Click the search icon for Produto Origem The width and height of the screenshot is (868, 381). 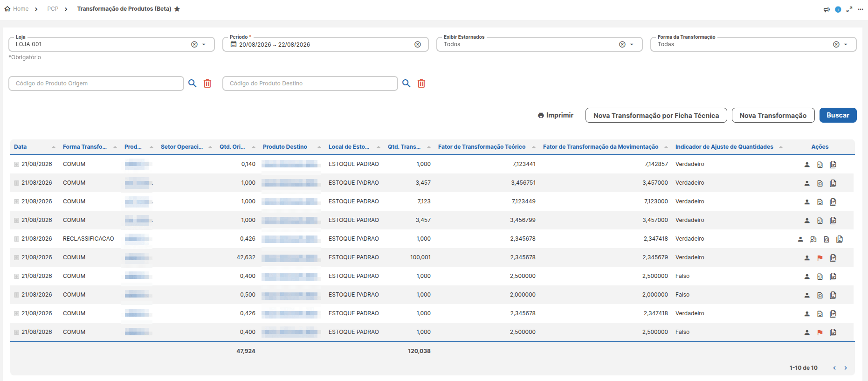coord(192,83)
